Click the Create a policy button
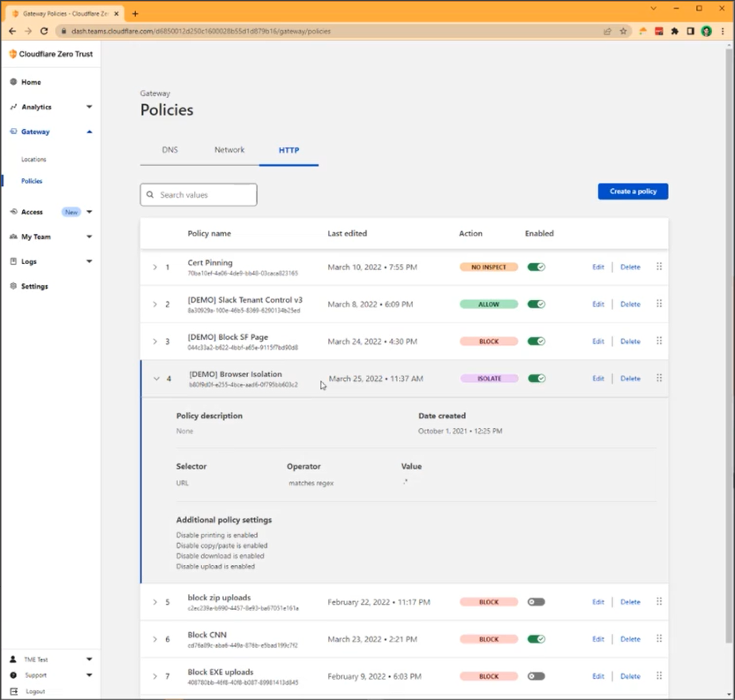This screenshot has width=735, height=700. pyautogui.click(x=633, y=192)
